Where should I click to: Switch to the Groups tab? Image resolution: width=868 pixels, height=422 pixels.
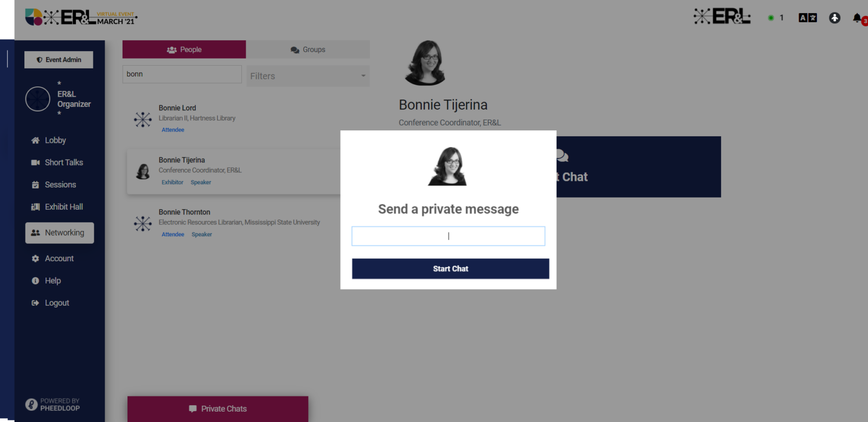pyautogui.click(x=308, y=49)
